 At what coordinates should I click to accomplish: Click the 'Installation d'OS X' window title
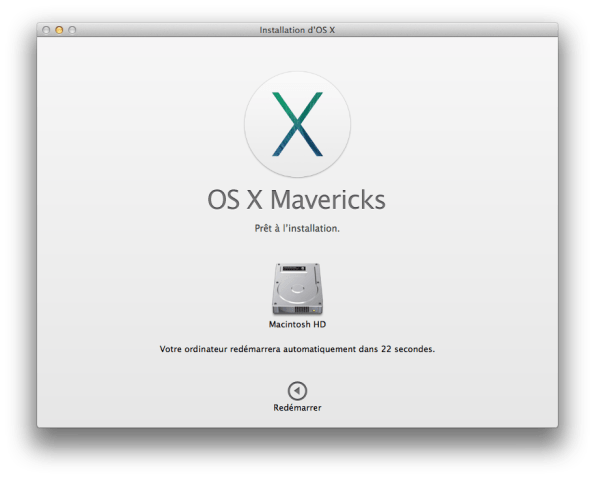click(297, 30)
